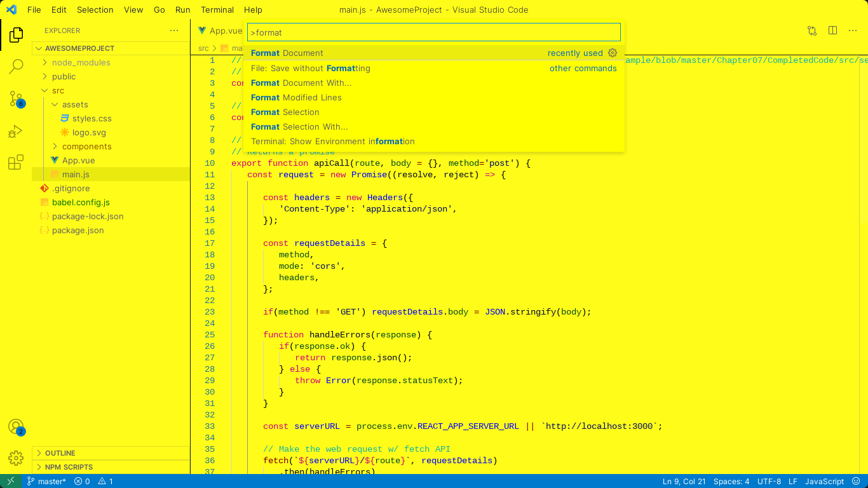The width and height of the screenshot is (868, 488).
Task: Open the Accounts menu icon
Action: point(16,427)
